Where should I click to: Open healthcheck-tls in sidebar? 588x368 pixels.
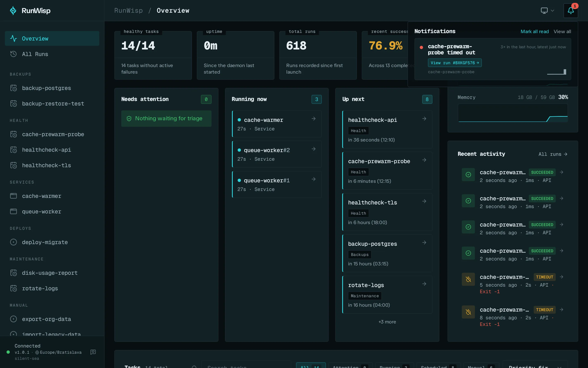click(x=52, y=165)
